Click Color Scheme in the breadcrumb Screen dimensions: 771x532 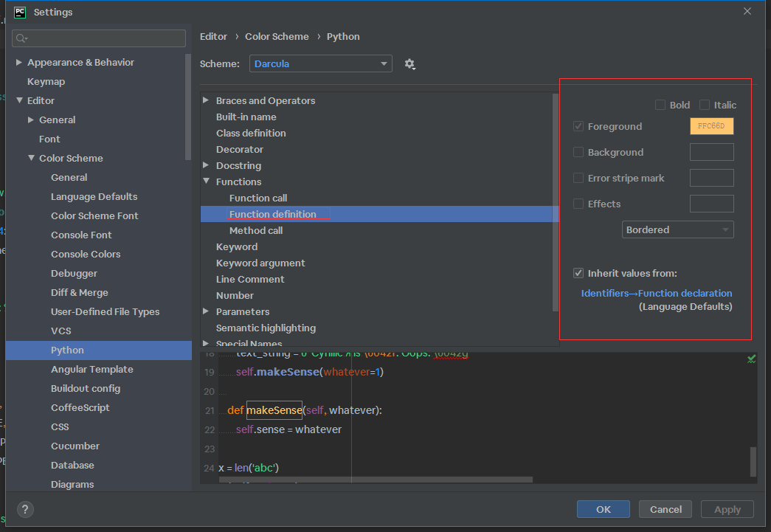(277, 36)
